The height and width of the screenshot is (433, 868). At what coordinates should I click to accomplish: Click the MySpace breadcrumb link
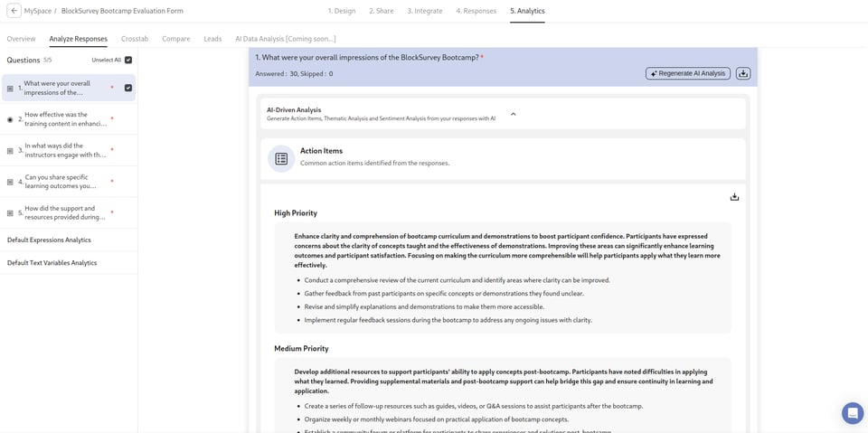click(38, 11)
